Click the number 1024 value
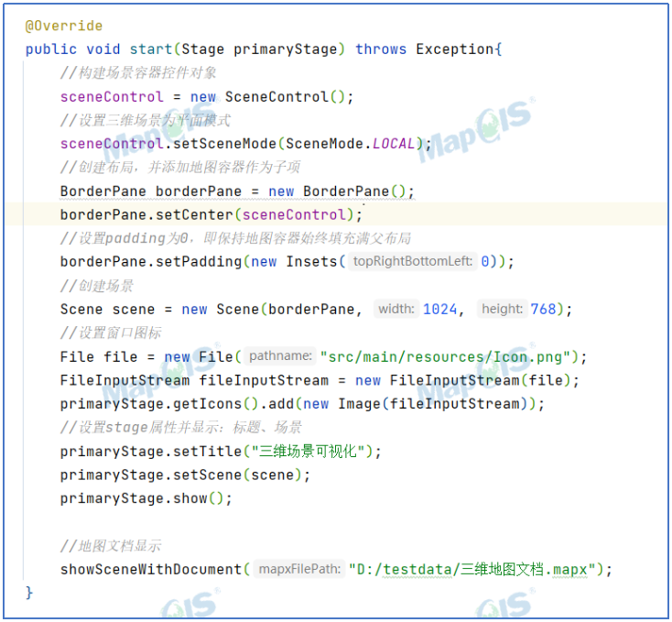This screenshot has height=622, width=672. click(440, 310)
